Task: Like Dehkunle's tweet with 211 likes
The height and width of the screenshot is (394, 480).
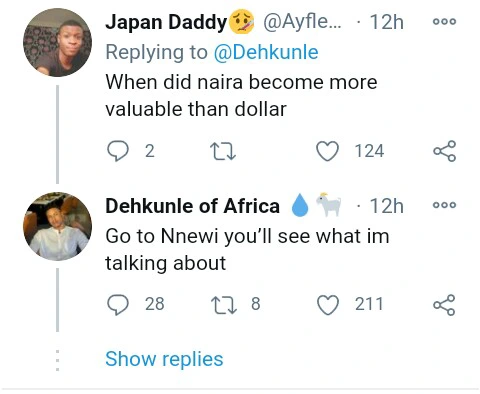Action: click(327, 305)
